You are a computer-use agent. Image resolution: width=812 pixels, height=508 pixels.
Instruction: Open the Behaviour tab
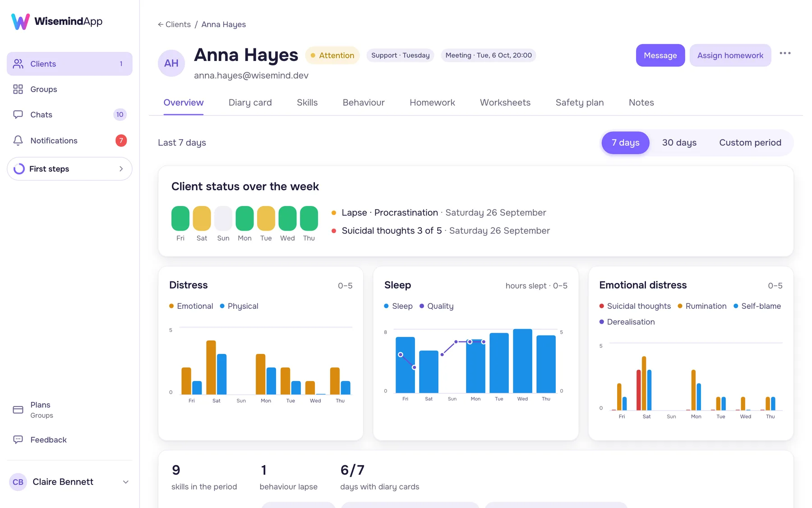[364, 103]
